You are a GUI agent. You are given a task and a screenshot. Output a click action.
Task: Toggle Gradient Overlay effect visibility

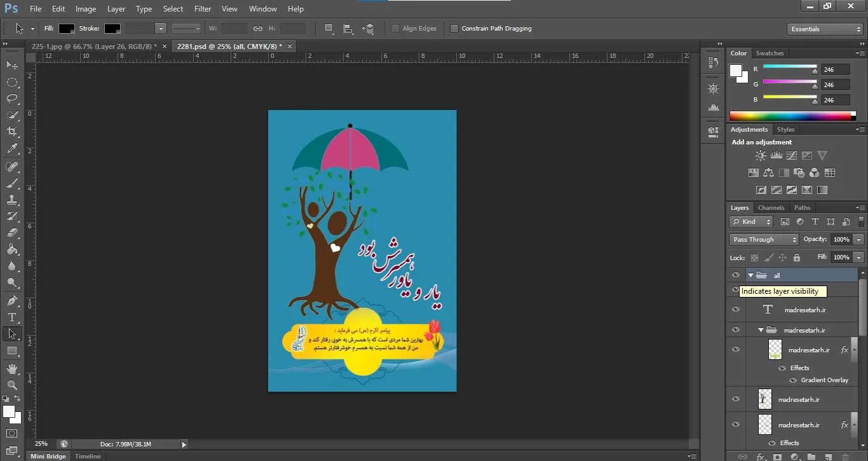point(793,380)
